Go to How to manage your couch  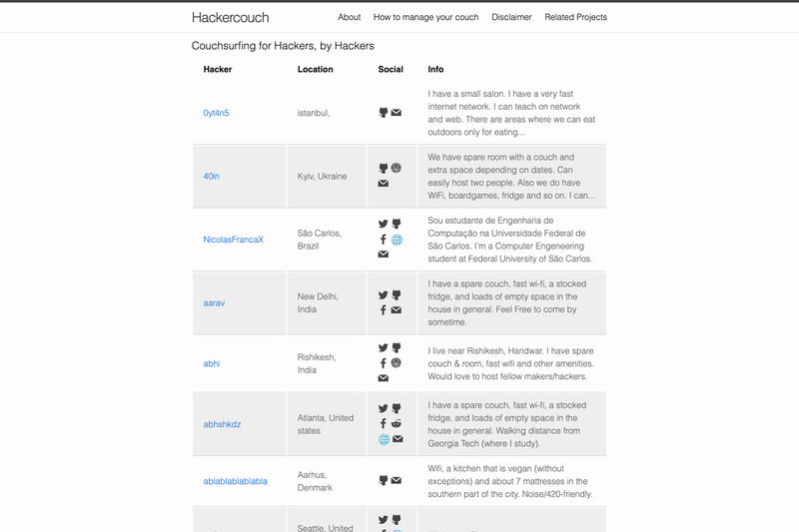(426, 17)
